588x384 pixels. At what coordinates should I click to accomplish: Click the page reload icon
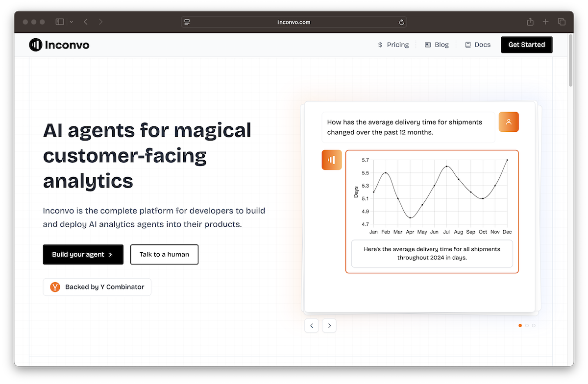tap(401, 22)
